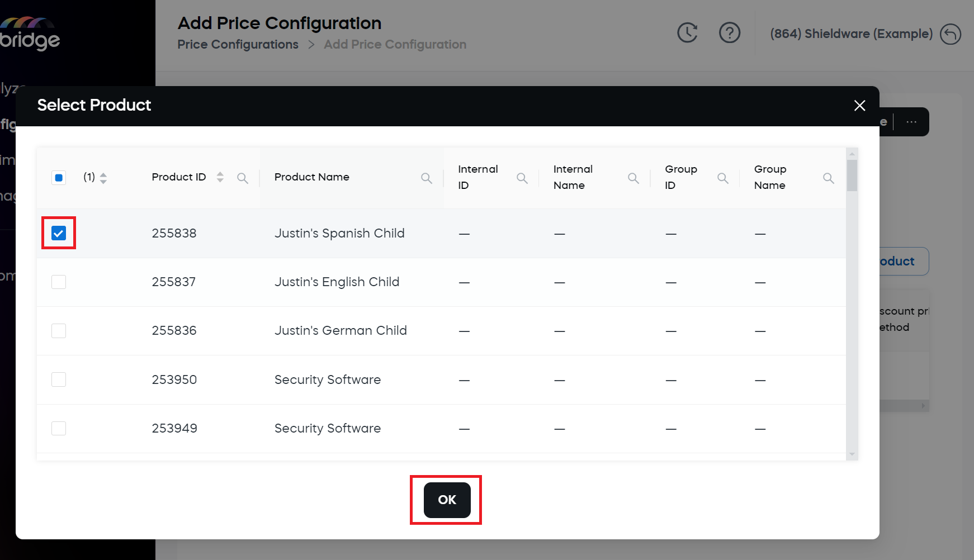Search the Product ID column
974x560 pixels.
242,178
